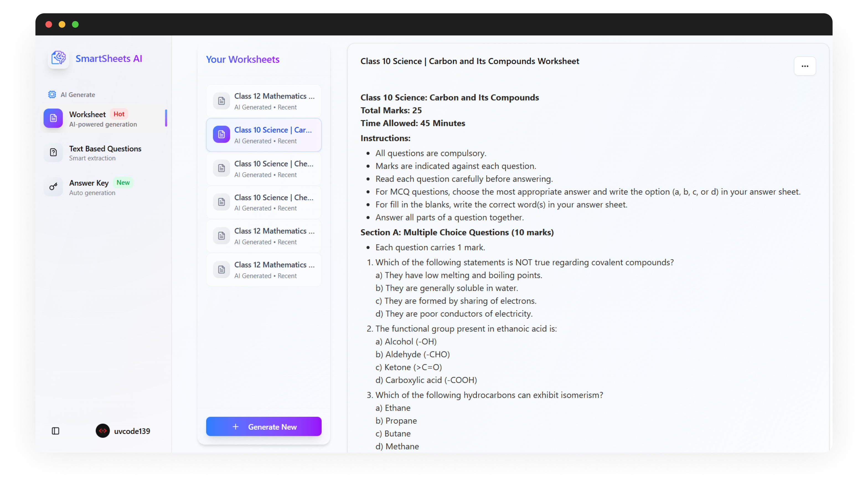Click the Answer Key key icon
The height and width of the screenshot is (488, 868).
(x=53, y=186)
